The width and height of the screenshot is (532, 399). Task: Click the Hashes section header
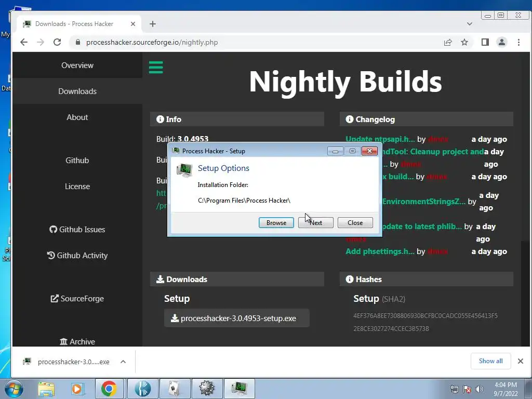427,279
